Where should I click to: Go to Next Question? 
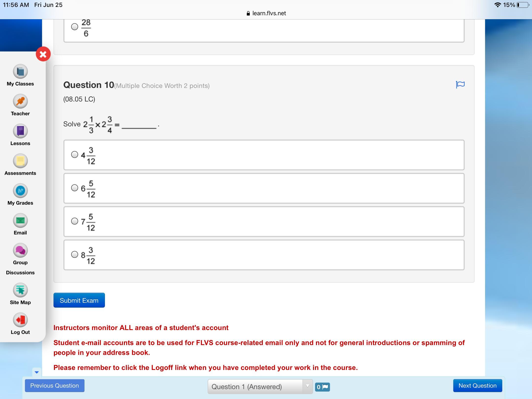click(x=477, y=386)
